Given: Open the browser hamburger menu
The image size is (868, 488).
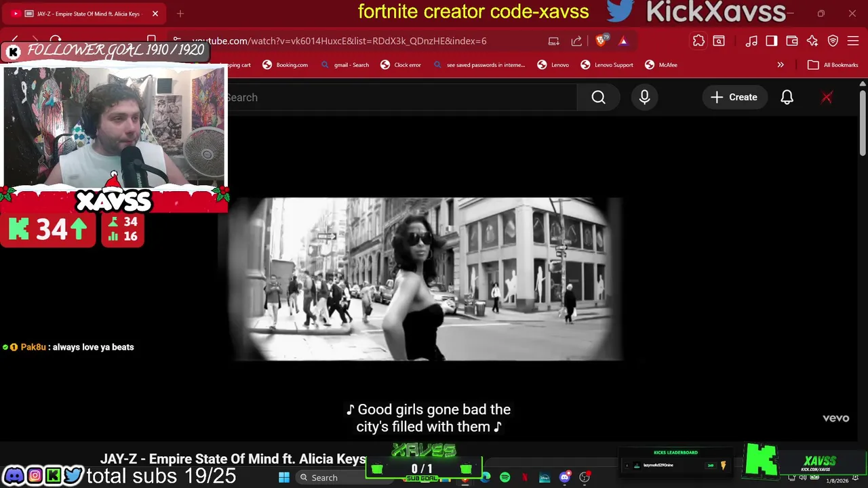Looking at the screenshot, I should 853,41.
